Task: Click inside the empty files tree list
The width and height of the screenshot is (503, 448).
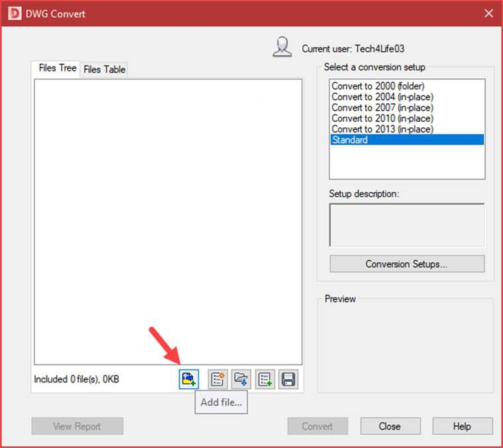Action: pos(168,222)
